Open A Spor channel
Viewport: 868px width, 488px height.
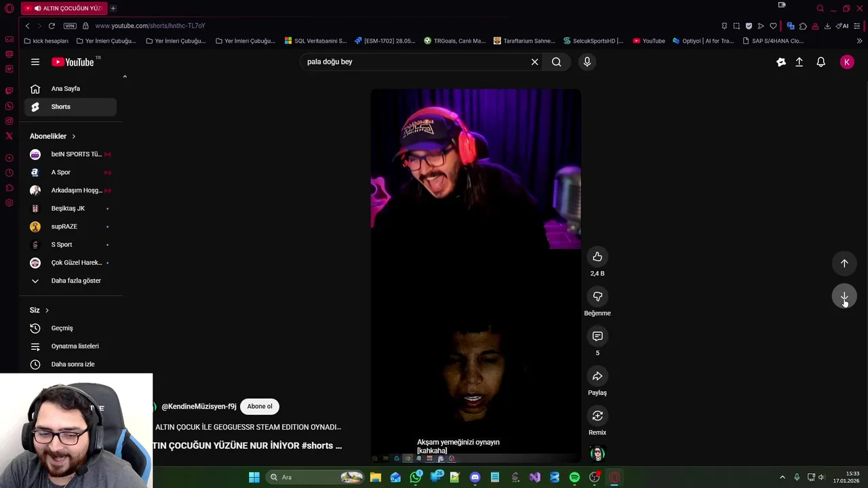(71, 172)
